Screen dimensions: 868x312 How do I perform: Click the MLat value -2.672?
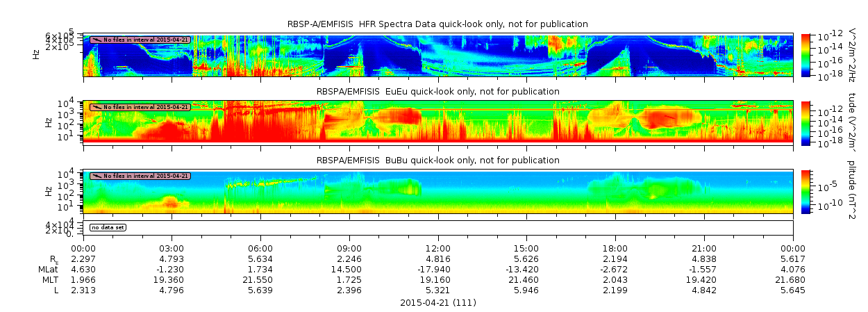[x=614, y=270]
